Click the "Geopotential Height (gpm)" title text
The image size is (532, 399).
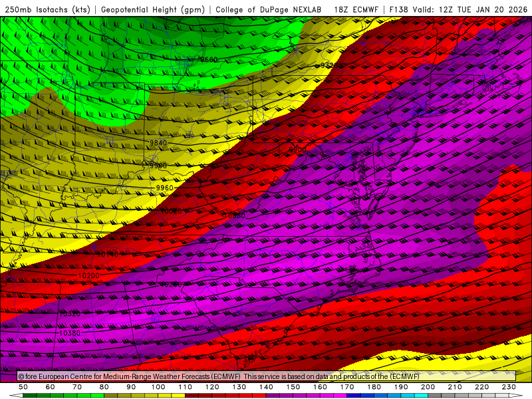click(x=153, y=9)
